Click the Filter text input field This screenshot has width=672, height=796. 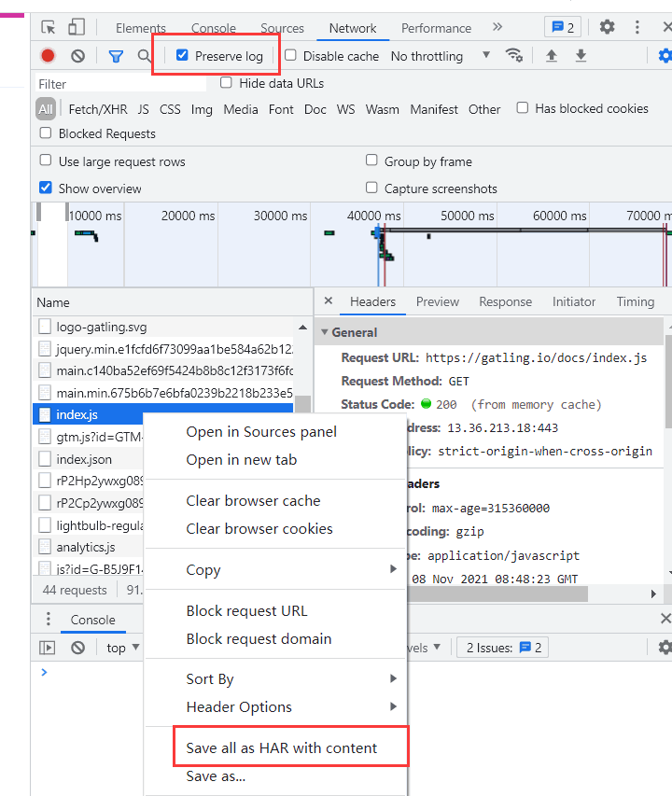coord(119,84)
